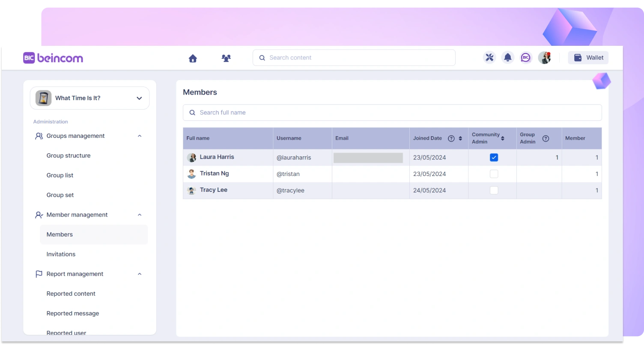Open Laura Harris's member profile name

pos(217,157)
